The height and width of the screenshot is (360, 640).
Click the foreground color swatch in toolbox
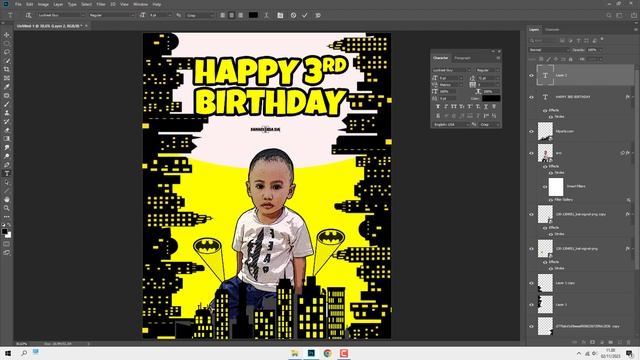4,231
